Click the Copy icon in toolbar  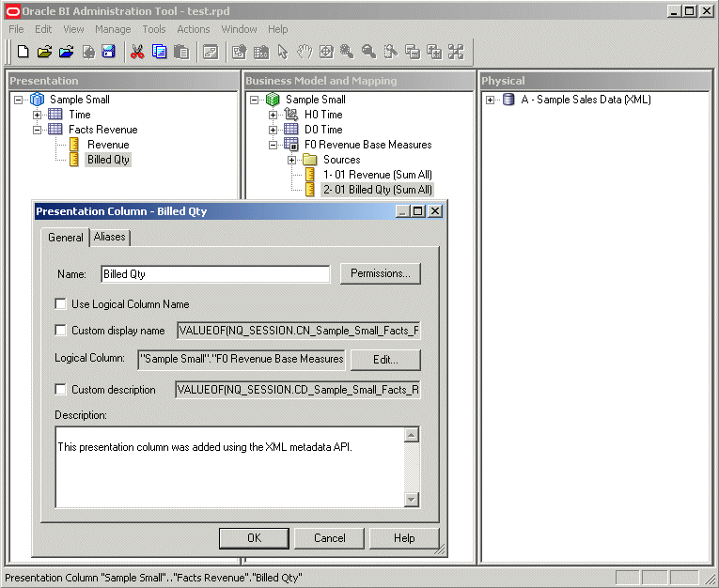(159, 52)
